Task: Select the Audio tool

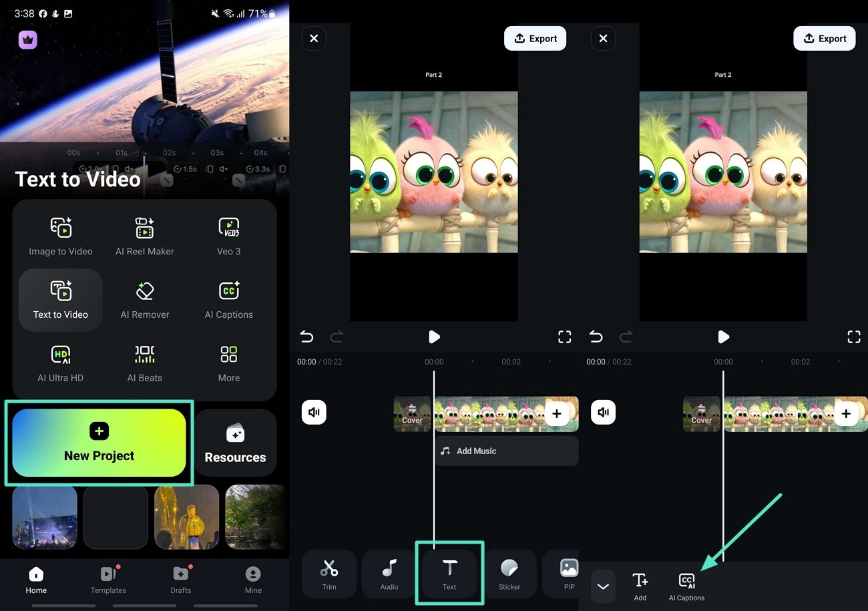Action: coord(389,574)
